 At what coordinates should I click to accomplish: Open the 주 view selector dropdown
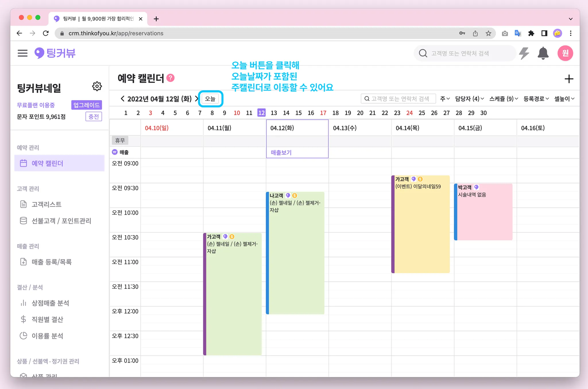[x=445, y=99]
